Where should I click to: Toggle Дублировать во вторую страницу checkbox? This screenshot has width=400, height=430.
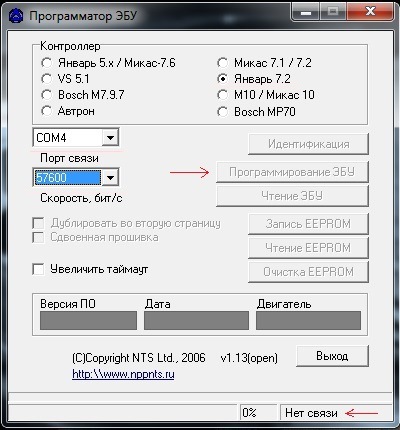point(38,223)
